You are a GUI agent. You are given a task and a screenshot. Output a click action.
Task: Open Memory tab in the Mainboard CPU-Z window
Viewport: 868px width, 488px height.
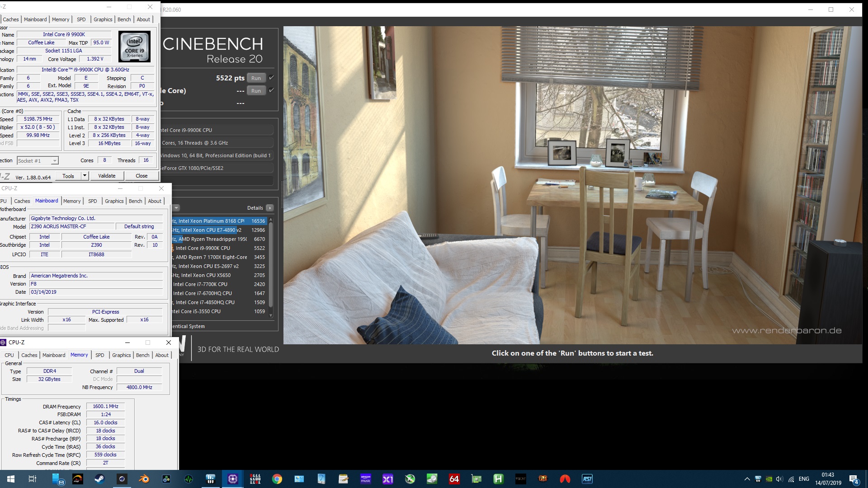[x=72, y=201]
